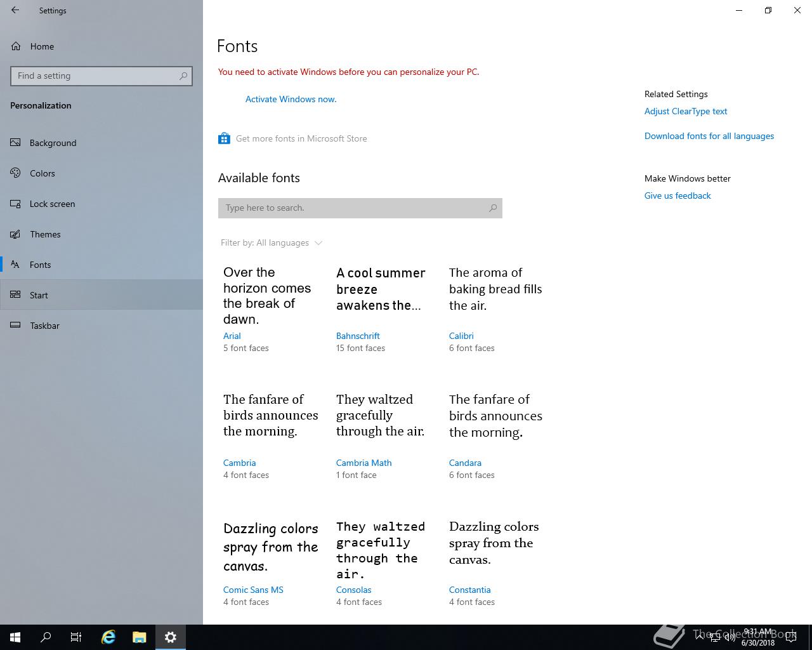
Task: Open the Arial font card
Action: 270,309
